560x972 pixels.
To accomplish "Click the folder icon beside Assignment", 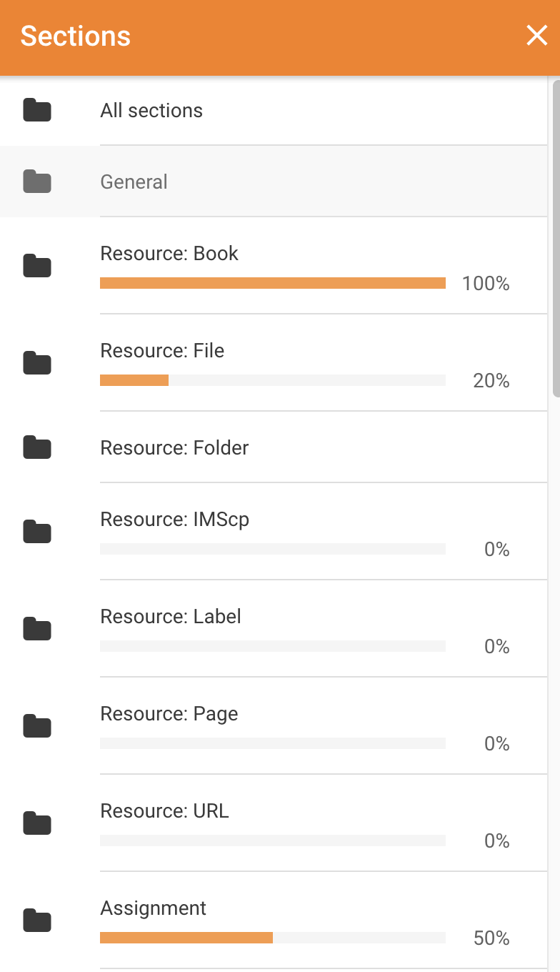I will pos(37,921).
